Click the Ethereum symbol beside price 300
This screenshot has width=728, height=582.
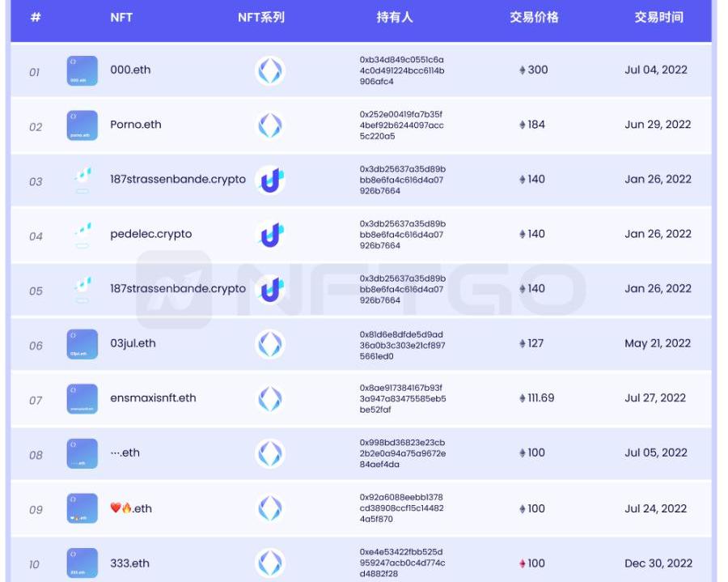[522, 70]
